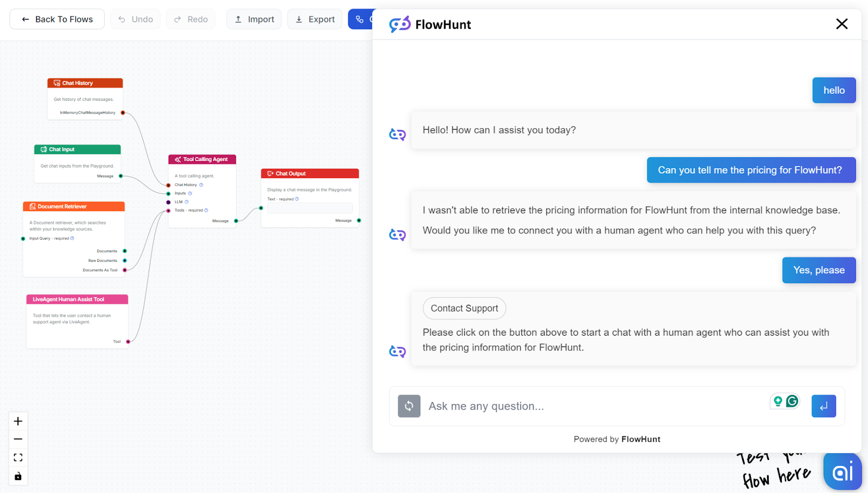This screenshot has width=868, height=493.
Task: Click Tool Calling Agent's Message output port
Action: click(x=236, y=221)
